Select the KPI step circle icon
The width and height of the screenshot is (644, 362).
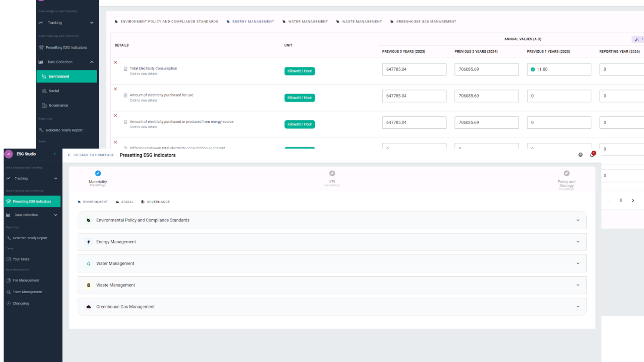coord(332,173)
